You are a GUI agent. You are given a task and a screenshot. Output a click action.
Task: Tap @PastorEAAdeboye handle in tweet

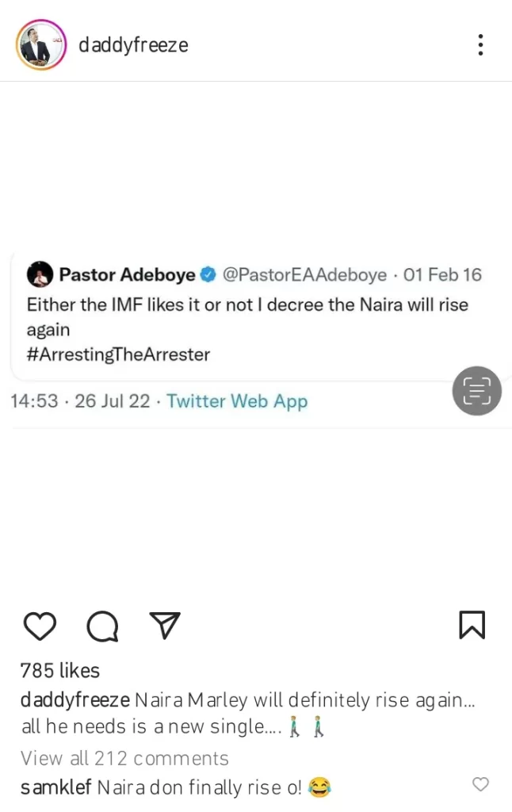tap(304, 275)
